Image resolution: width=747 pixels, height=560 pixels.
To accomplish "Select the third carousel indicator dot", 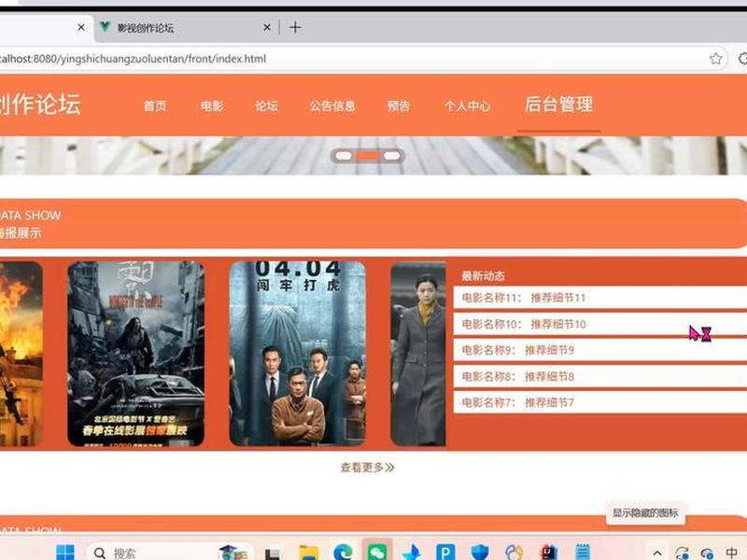I will point(392,156).
